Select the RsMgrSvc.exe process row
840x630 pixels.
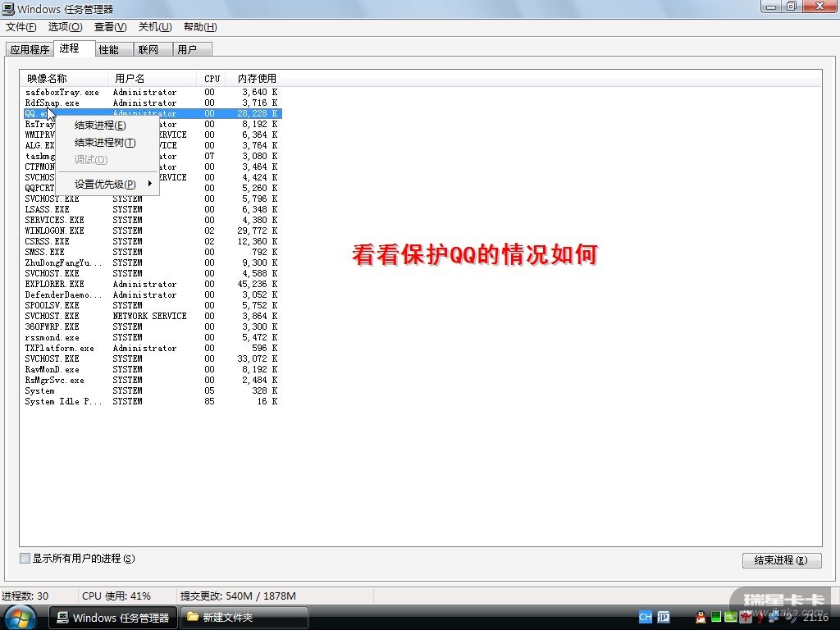(152, 381)
